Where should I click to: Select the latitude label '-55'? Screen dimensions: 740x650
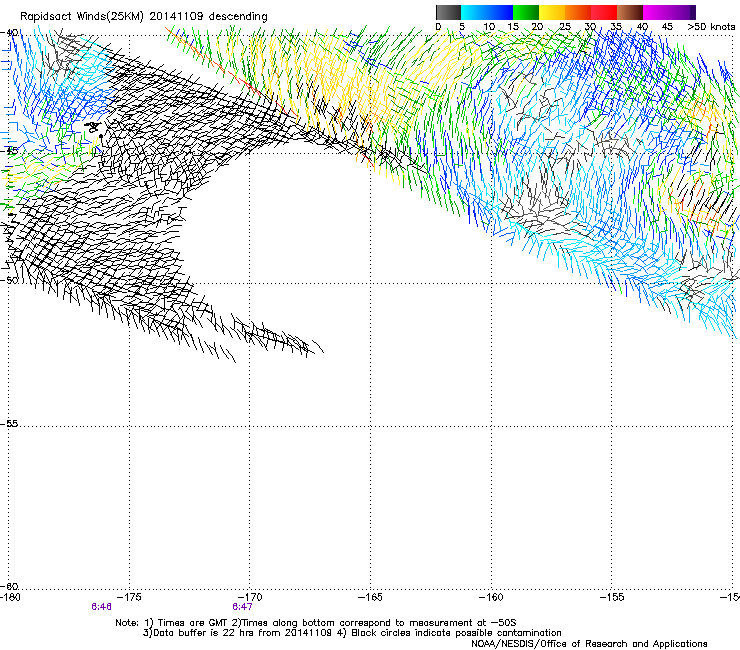[9, 423]
